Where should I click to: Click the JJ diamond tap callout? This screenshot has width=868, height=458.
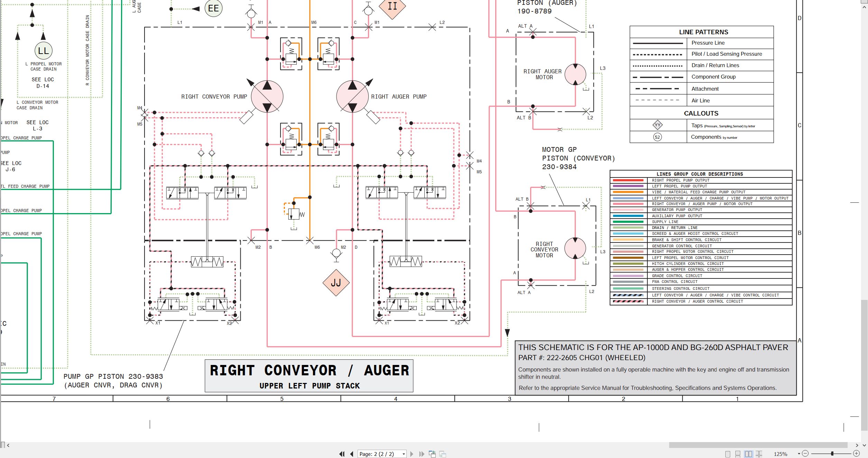tap(336, 283)
